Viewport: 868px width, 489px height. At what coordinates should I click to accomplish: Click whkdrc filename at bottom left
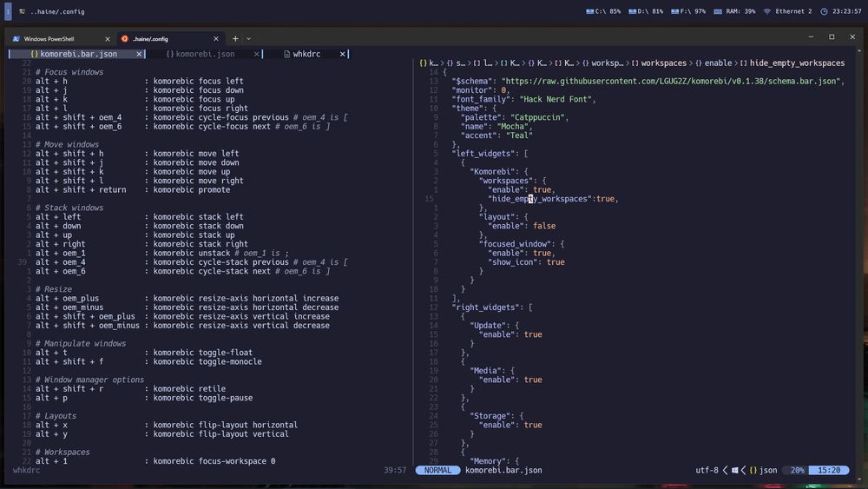[26, 470]
